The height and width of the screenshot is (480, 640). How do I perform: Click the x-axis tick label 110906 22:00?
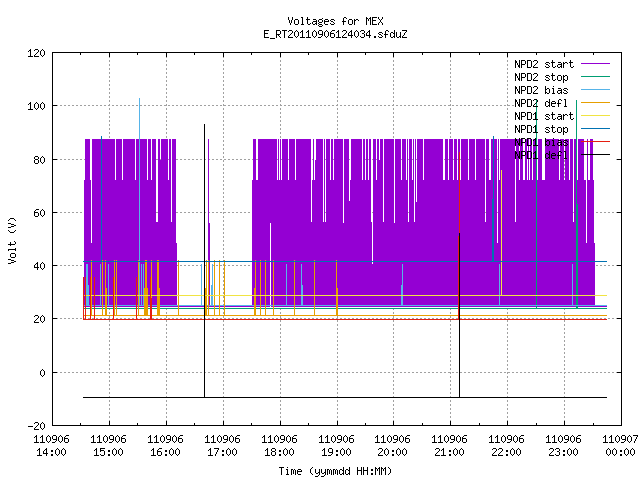pyautogui.click(x=506, y=446)
